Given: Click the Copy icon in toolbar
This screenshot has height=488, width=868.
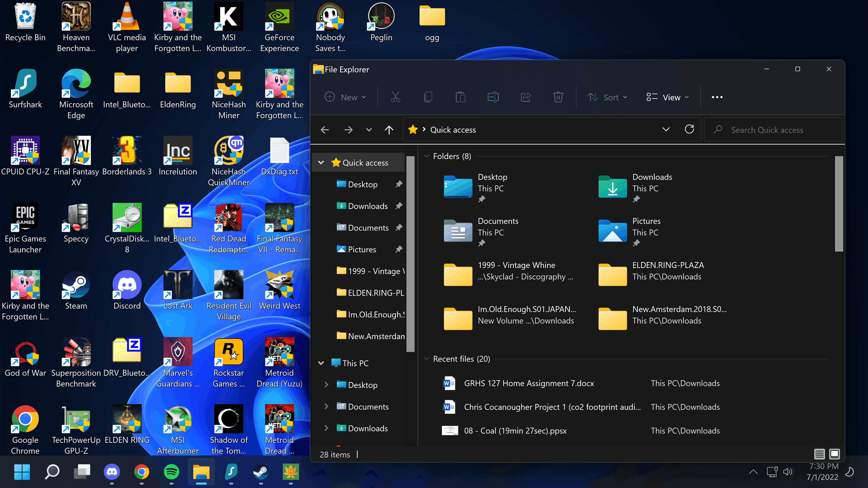Looking at the screenshot, I should tap(428, 97).
